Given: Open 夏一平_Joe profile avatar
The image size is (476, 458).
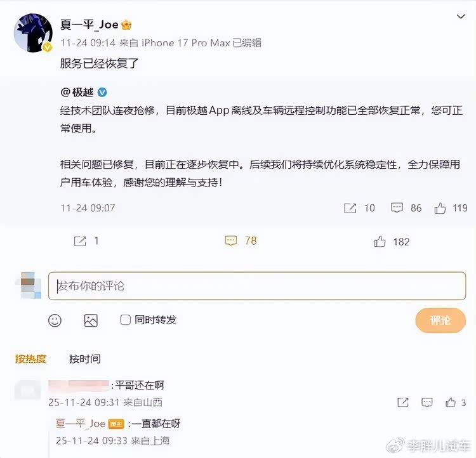Looking at the screenshot, I should 34,33.
